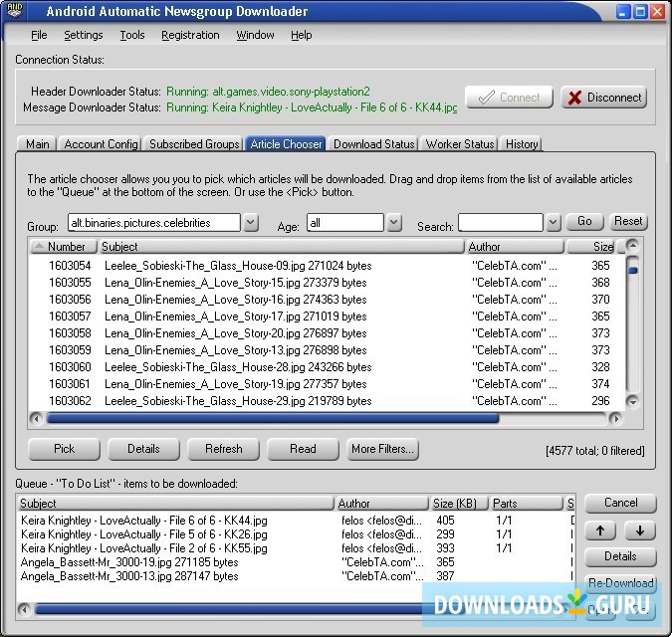This screenshot has height=637, width=672.
Task: Switch to the History tab
Action: pos(522,144)
